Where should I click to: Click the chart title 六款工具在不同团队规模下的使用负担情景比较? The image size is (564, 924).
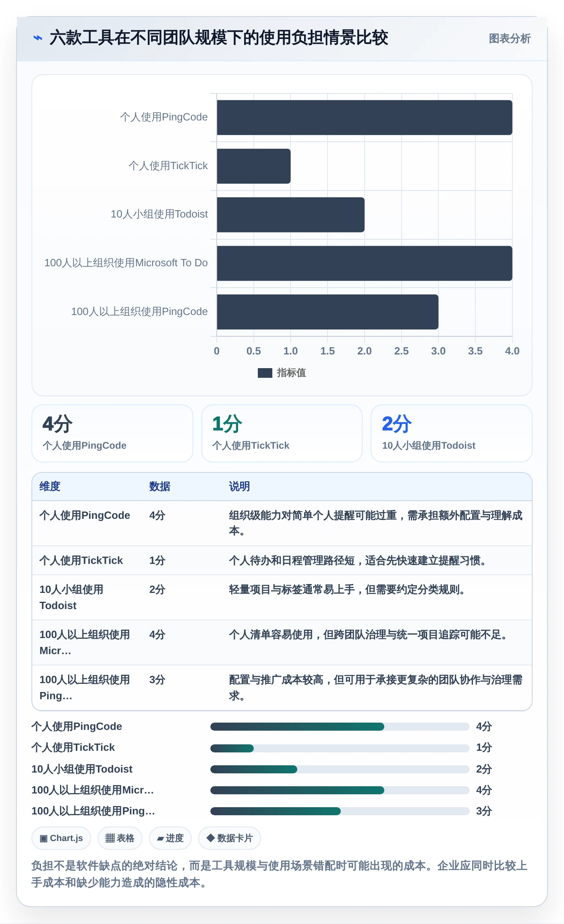[219, 38]
